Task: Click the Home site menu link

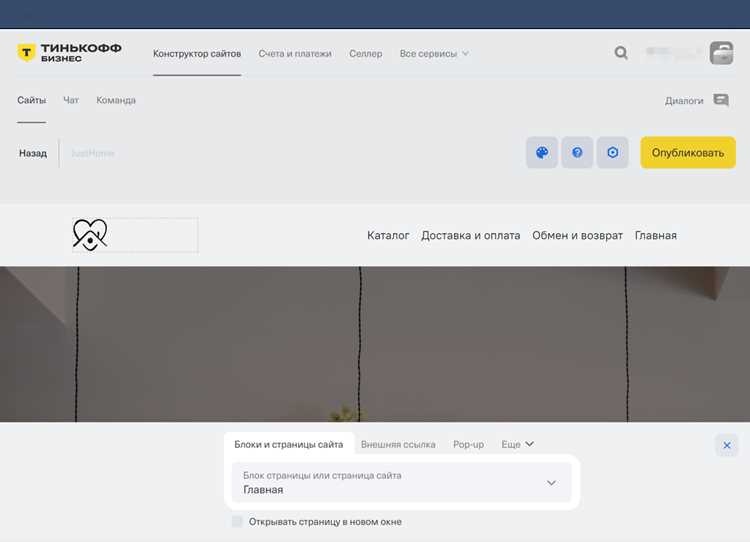Action: point(655,235)
